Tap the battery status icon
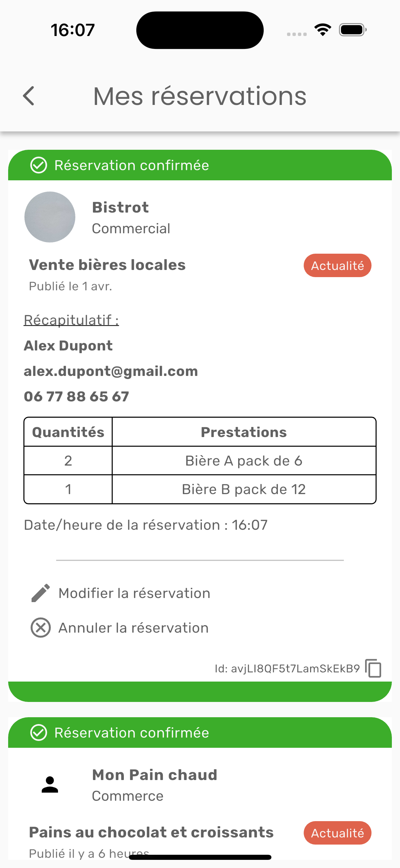Viewport: 400px width, 868px height. pos(353,30)
